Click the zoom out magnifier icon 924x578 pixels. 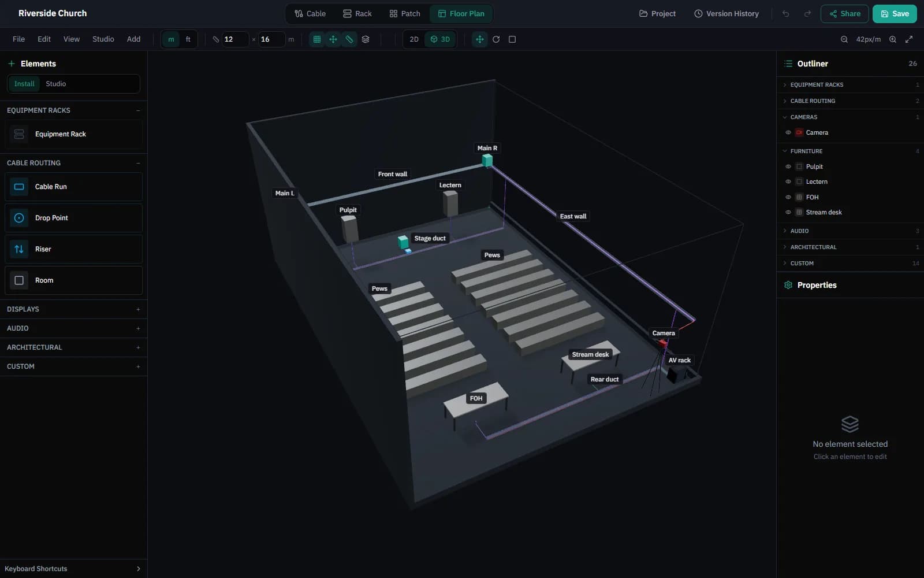pyautogui.click(x=844, y=39)
